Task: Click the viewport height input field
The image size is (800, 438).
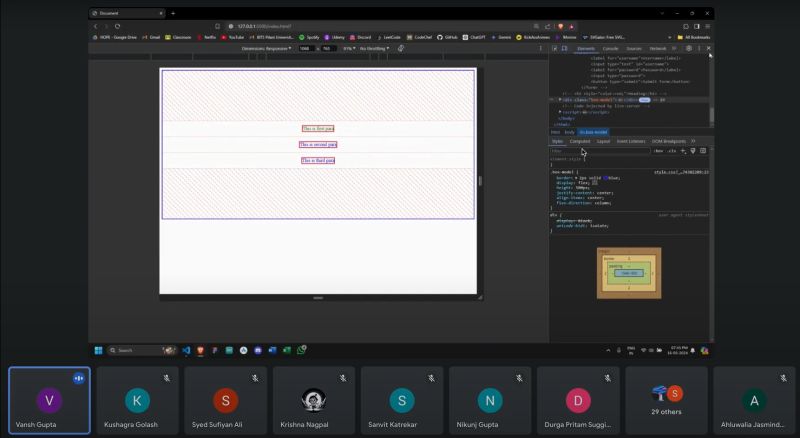Action: coord(328,48)
